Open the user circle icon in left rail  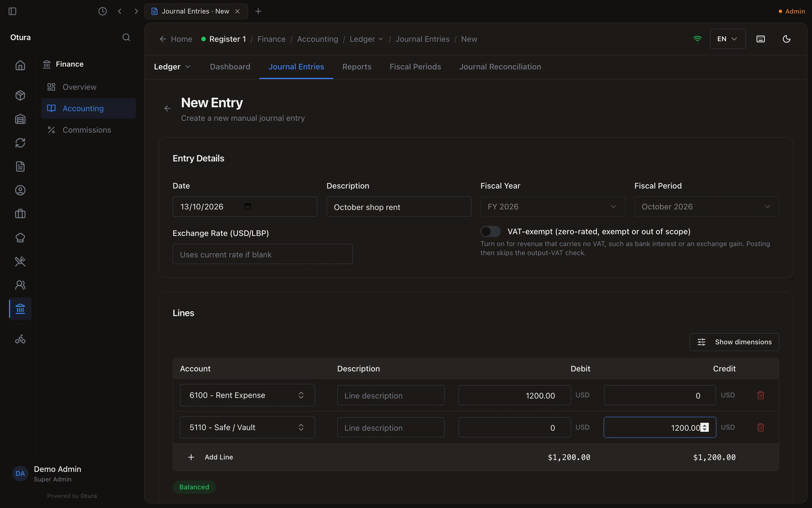tap(21, 190)
